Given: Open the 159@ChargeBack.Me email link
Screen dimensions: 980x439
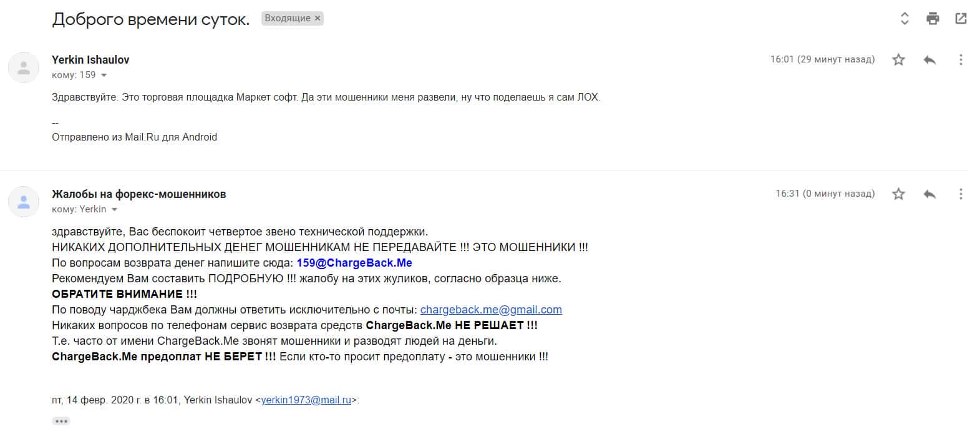Looking at the screenshot, I should coord(354,263).
